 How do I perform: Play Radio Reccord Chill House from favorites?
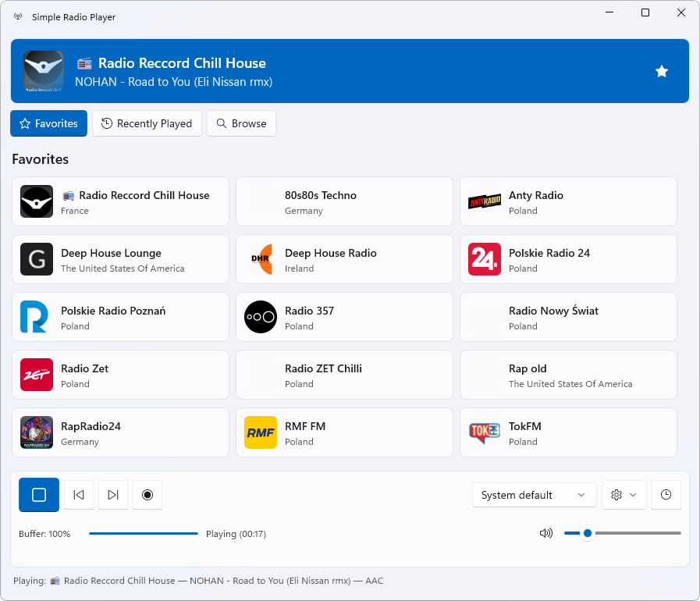click(x=120, y=201)
